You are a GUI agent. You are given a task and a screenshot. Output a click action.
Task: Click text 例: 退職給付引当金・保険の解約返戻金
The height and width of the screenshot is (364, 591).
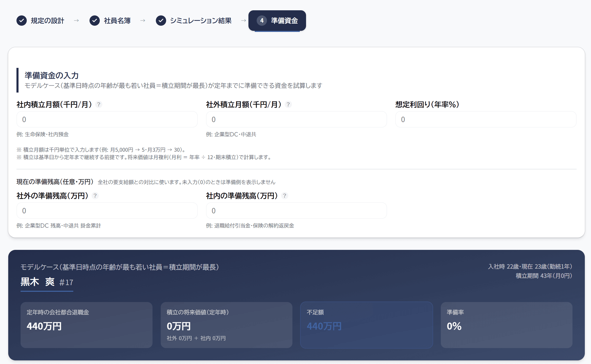[x=250, y=225]
